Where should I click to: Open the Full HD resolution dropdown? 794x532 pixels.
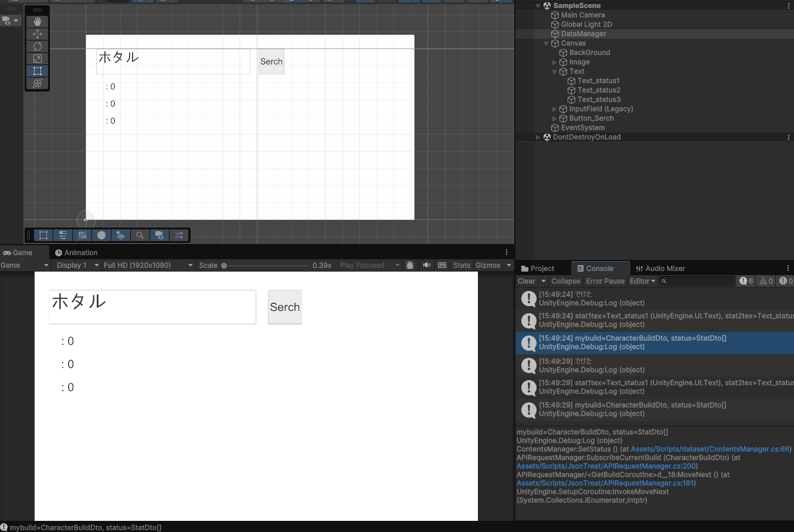coord(148,265)
